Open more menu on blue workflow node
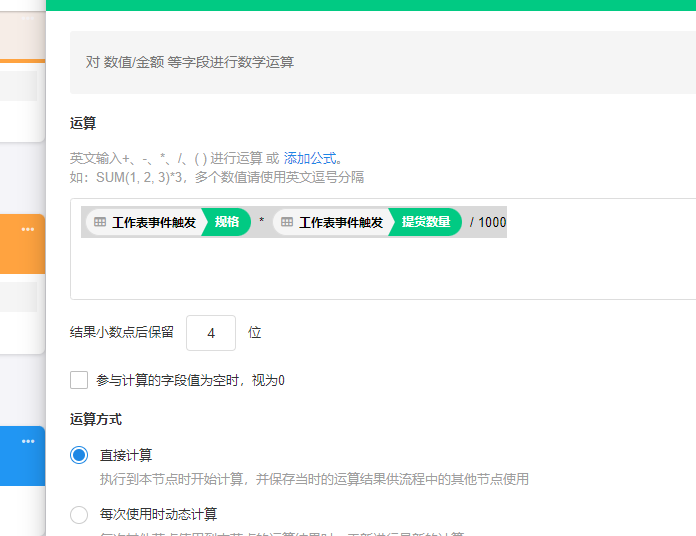The image size is (696, 536). click(28, 441)
